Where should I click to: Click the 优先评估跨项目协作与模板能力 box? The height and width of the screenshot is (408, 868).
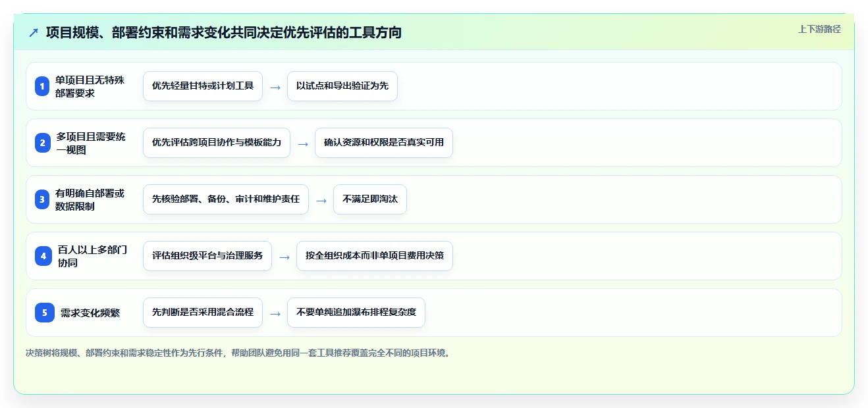pyautogui.click(x=217, y=143)
